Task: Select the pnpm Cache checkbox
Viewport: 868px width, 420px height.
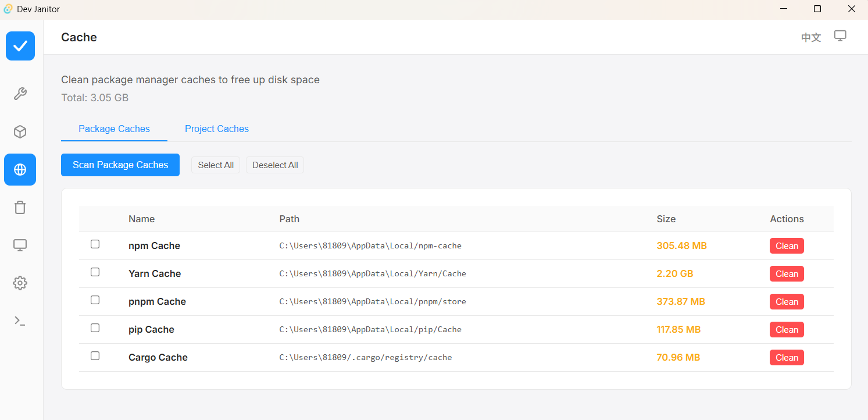Action: [x=95, y=300]
